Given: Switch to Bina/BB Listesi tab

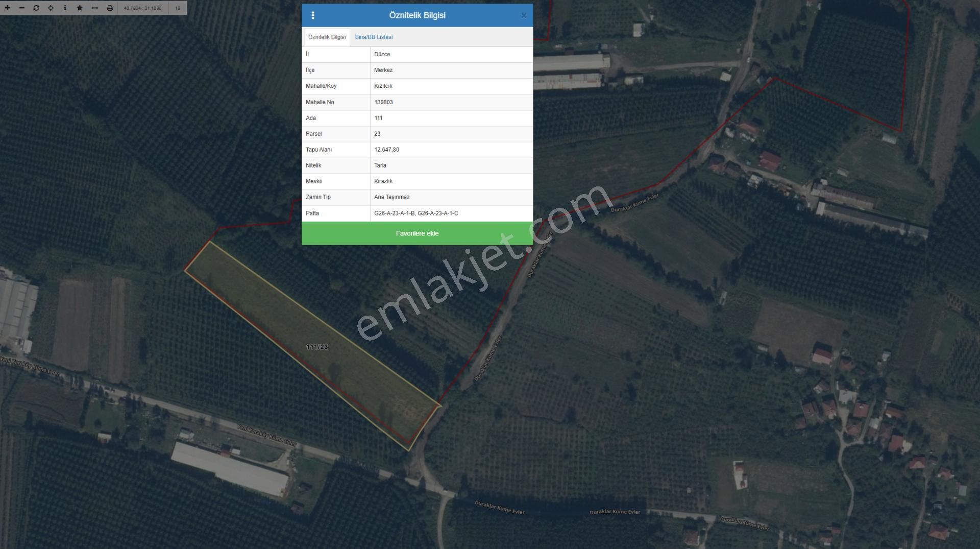Looking at the screenshot, I should (374, 37).
